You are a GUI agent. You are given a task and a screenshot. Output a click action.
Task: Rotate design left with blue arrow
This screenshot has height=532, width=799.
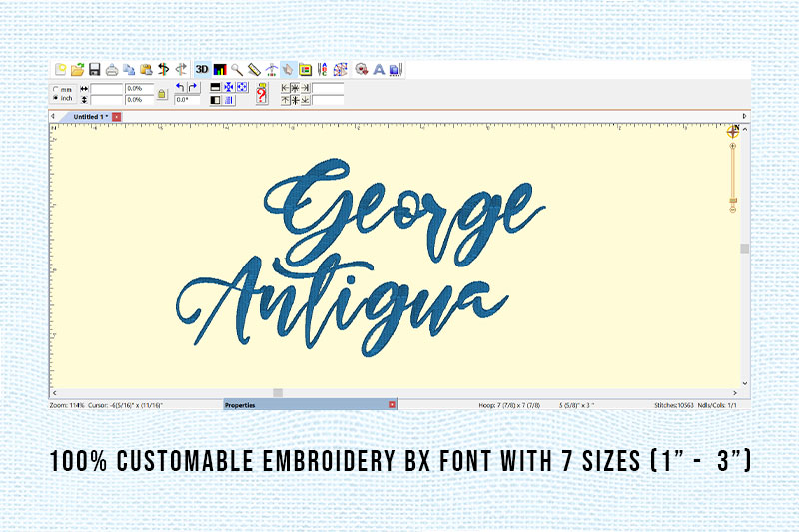pos(180,87)
